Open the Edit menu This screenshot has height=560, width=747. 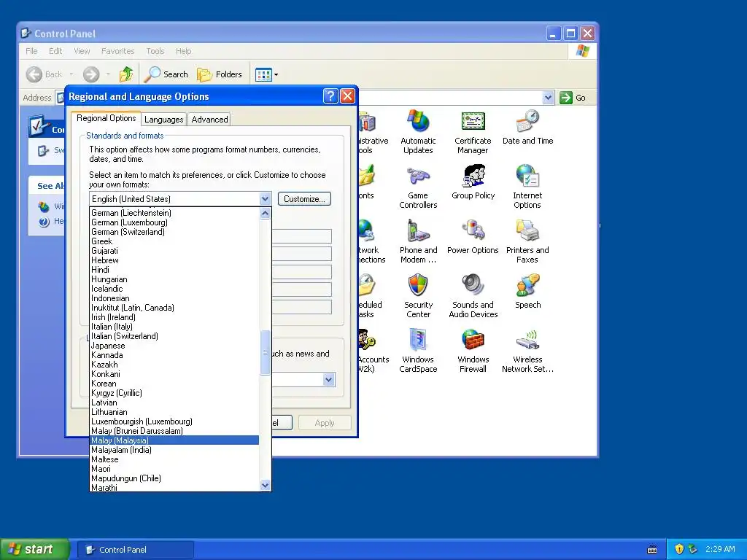(55, 51)
